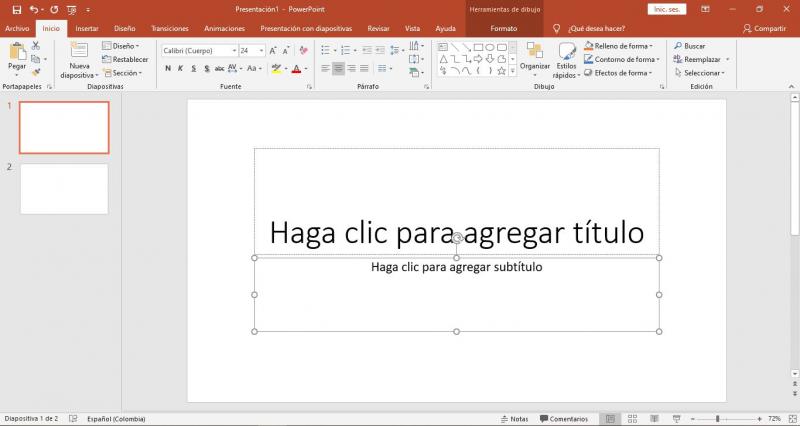Start slideshow from the status bar icon

(x=677, y=419)
